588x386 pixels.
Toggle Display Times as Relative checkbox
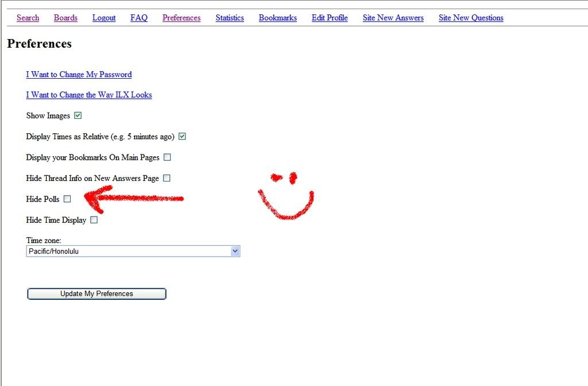[183, 137]
